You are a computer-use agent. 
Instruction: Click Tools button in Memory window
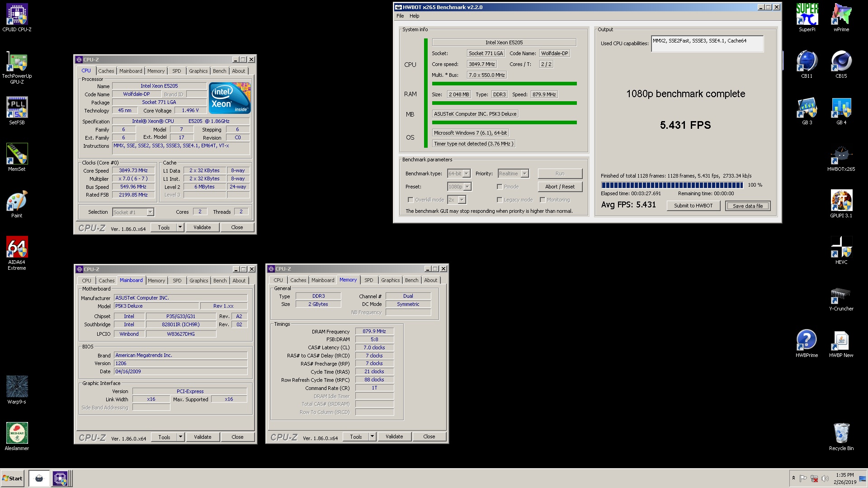coord(356,436)
